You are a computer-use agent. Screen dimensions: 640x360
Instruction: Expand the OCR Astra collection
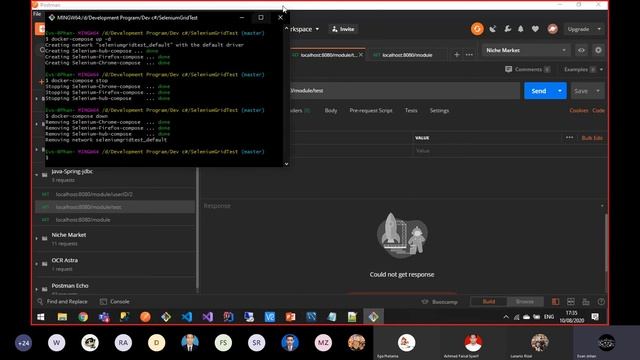pyautogui.click(x=36, y=264)
